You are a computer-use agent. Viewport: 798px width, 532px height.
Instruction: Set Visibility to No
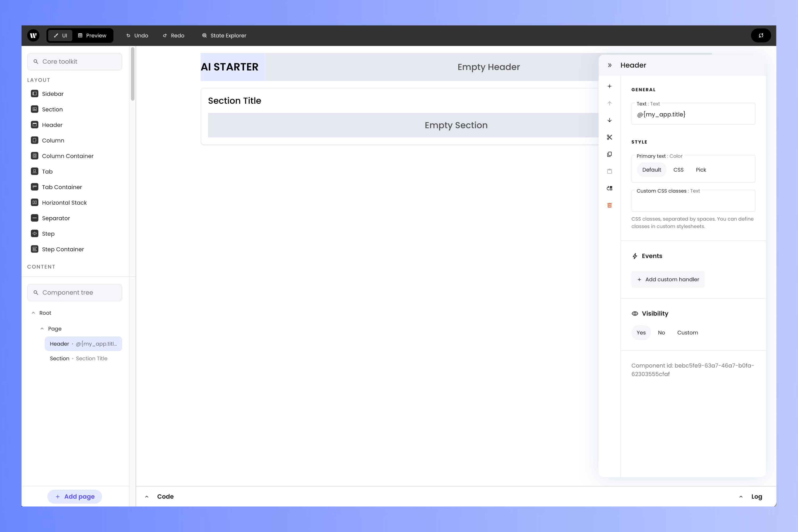[661, 332]
